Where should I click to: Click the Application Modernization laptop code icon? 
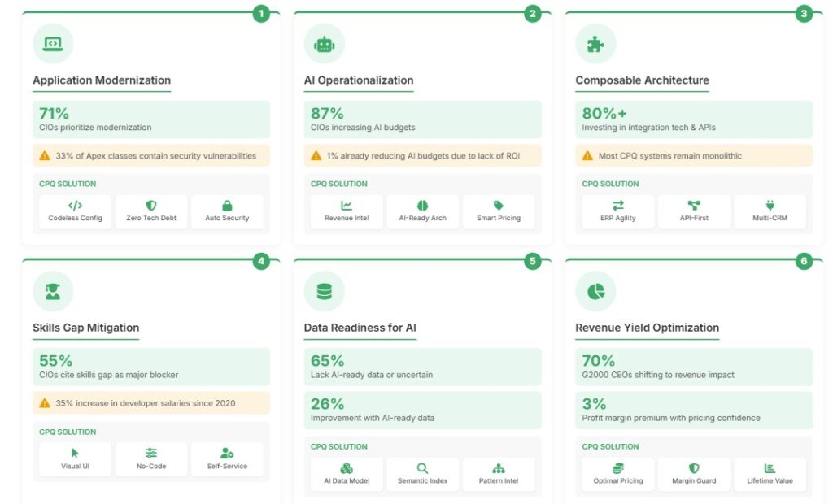(53, 44)
